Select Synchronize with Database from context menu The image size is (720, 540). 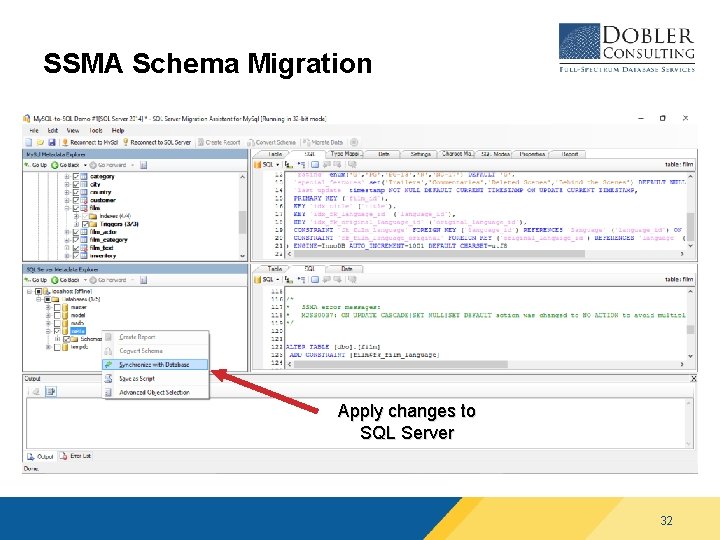coord(155,365)
